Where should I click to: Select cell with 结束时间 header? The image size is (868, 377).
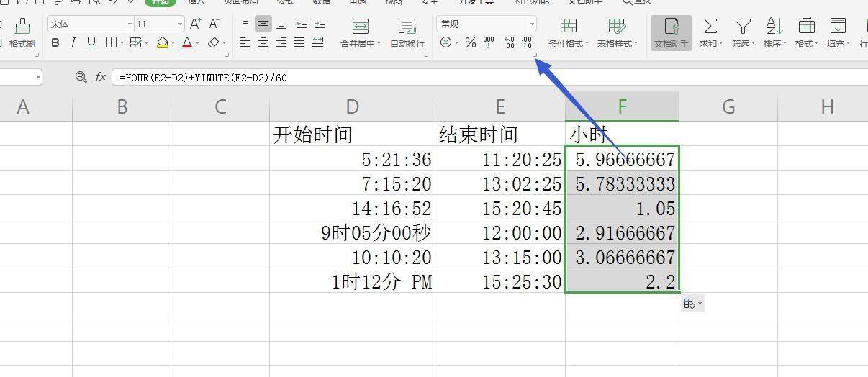[500, 134]
